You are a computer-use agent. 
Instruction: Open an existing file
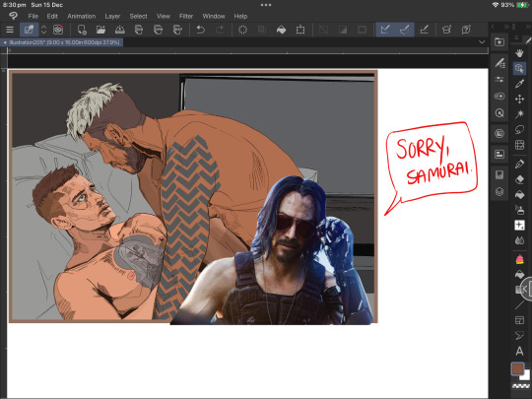click(100, 30)
